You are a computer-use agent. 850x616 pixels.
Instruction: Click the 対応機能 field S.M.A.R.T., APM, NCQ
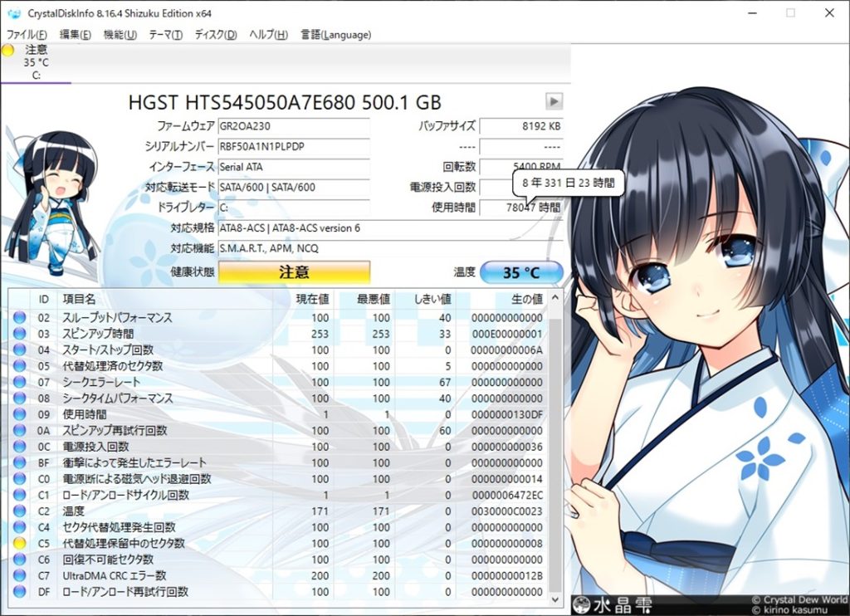coord(390,248)
